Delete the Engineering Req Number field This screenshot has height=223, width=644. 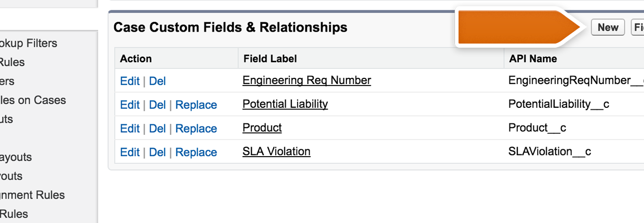tap(157, 81)
